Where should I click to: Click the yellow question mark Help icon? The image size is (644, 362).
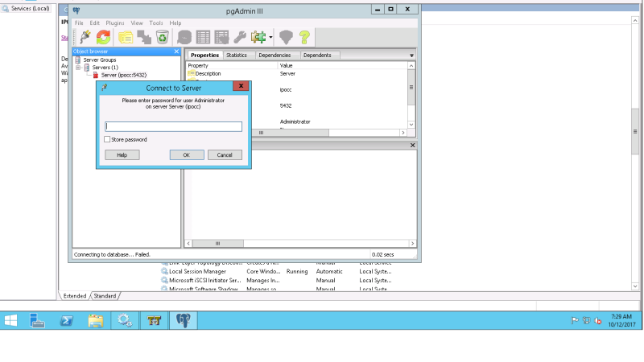pyautogui.click(x=304, y=37)
